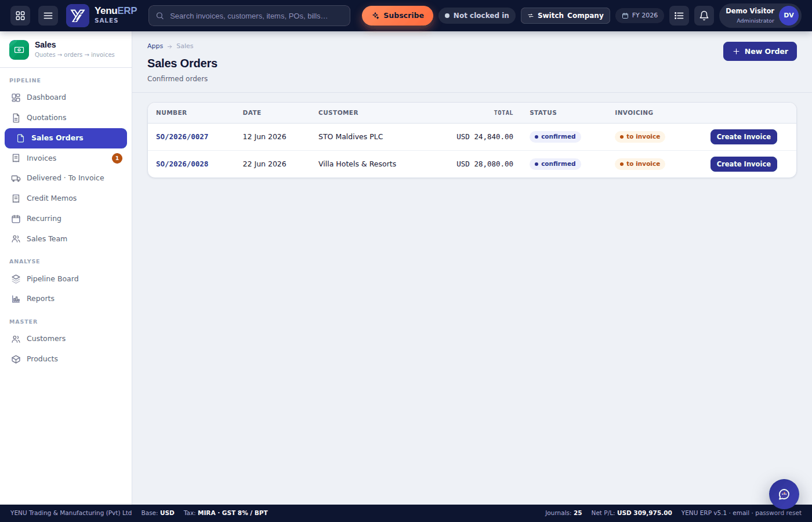
Task: Open Reports in the sidebar
Action: (66, 299)
